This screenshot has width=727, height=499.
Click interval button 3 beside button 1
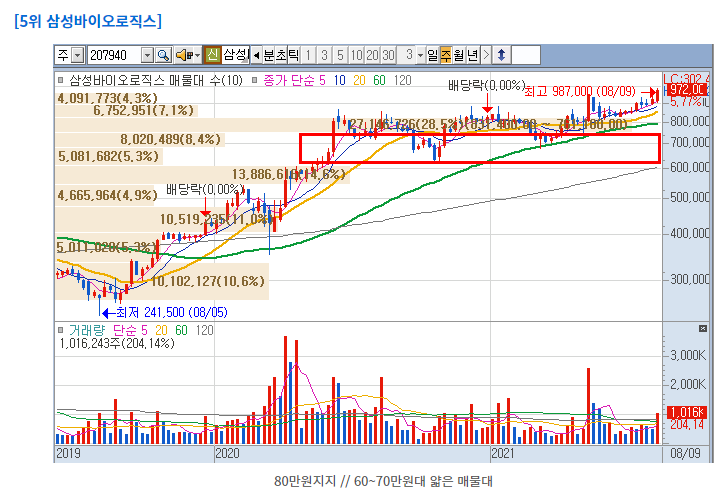pos(324,55)
